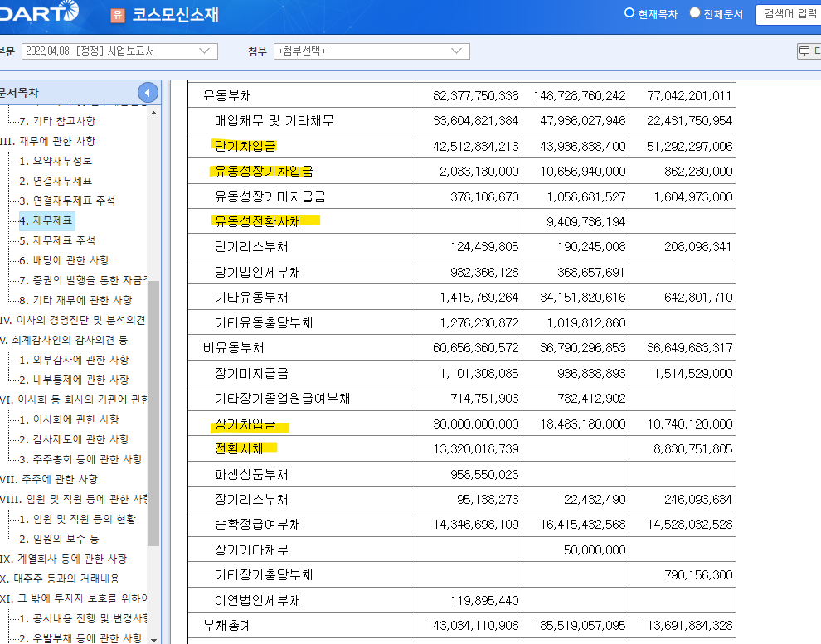Select 4. 재무제표 in outline
The height and width of the screenshot is (644, 821).
pos(46,220)
